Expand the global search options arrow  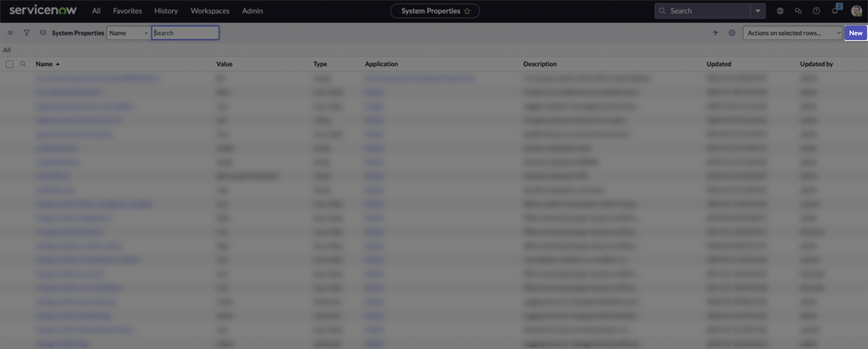click(758, 11)
